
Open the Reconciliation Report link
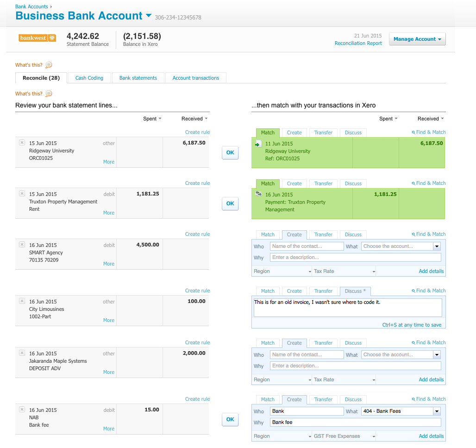358,43
